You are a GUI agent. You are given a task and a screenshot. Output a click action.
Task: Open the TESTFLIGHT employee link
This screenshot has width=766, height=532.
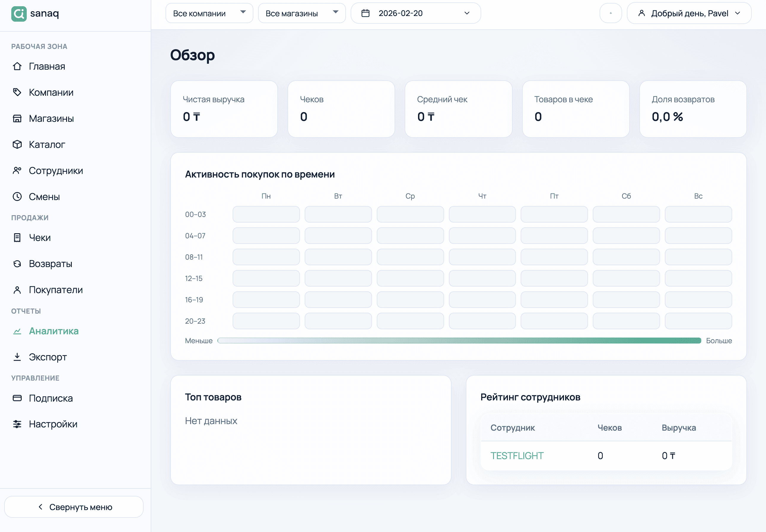517,455
